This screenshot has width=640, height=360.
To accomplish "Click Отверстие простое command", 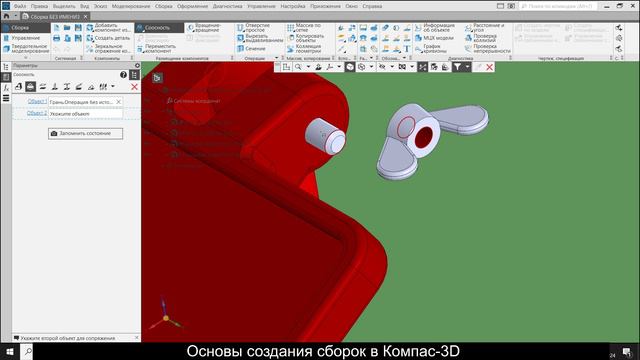I will 253,28.
